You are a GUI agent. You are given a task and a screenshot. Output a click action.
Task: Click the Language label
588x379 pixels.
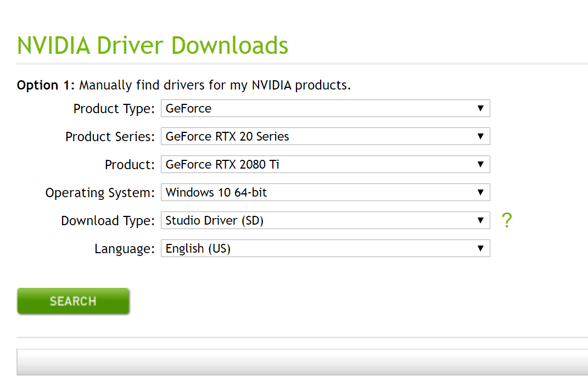coord(125,249)
